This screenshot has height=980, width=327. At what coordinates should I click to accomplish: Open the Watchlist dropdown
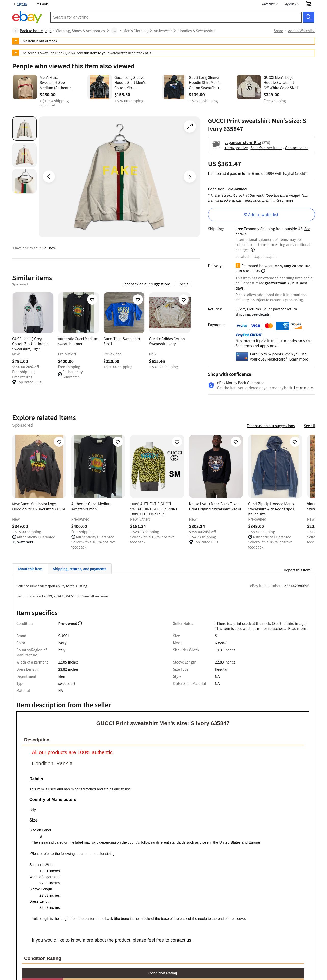tap(269, 4)
